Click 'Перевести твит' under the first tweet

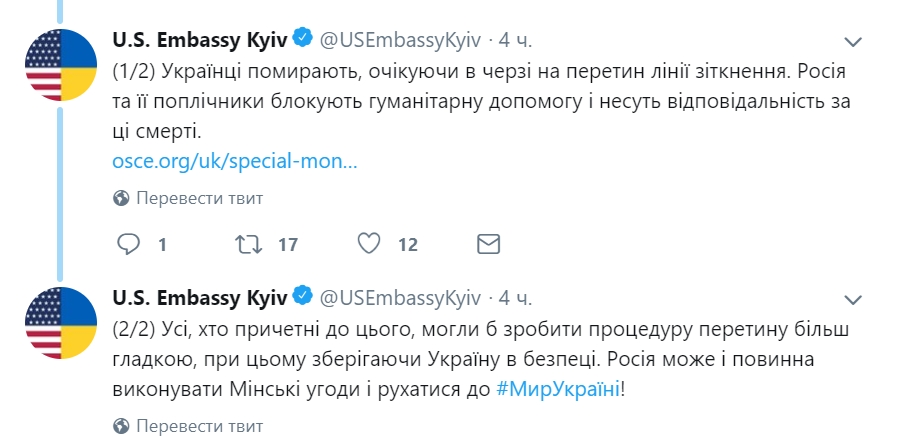point(200,199)
